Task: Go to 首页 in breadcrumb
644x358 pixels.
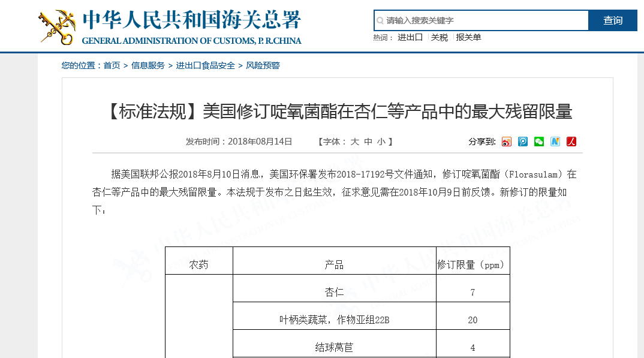Action: click(112, 65)
